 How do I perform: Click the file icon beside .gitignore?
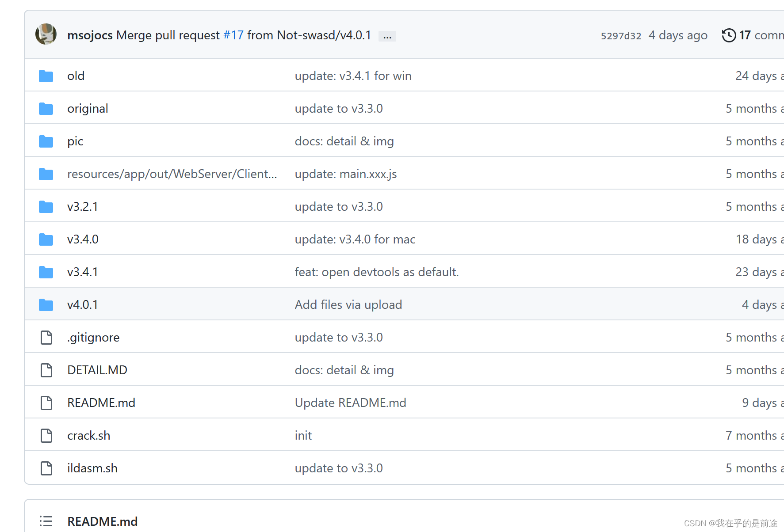click(x=46, y=337)
